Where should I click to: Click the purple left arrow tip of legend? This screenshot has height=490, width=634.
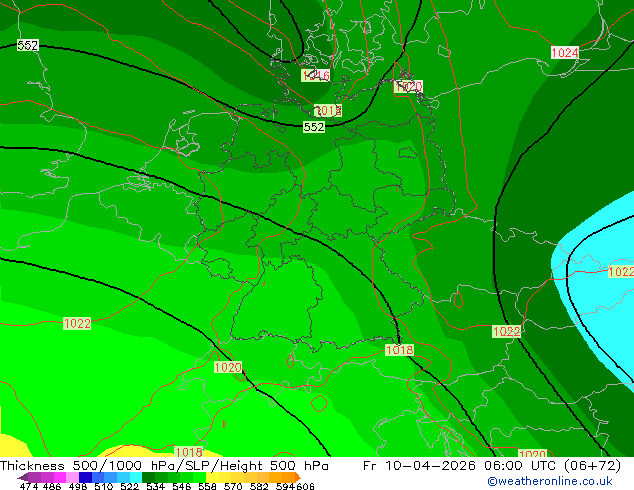(22, 477)
